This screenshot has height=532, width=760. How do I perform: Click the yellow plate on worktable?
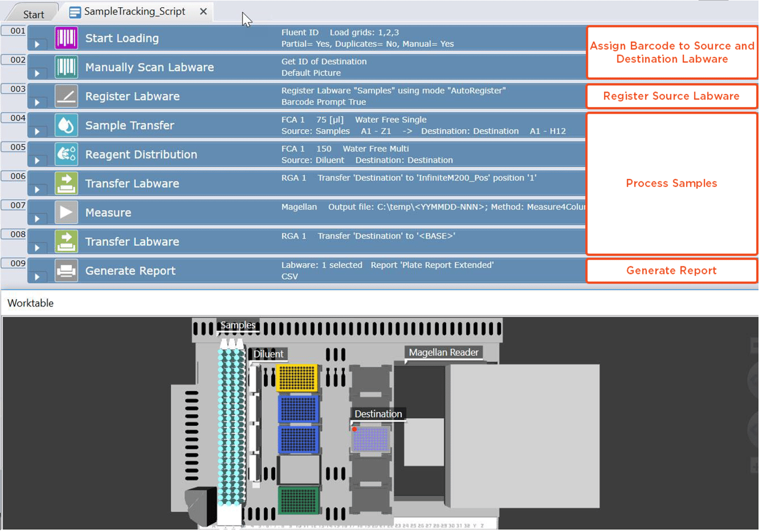(297, 378)
